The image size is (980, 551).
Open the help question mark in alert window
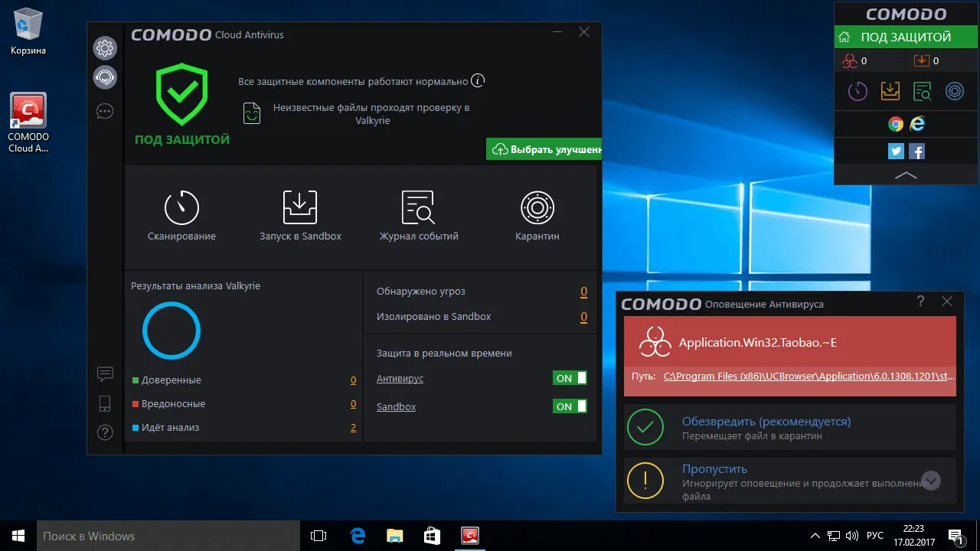tap(921, 302)
